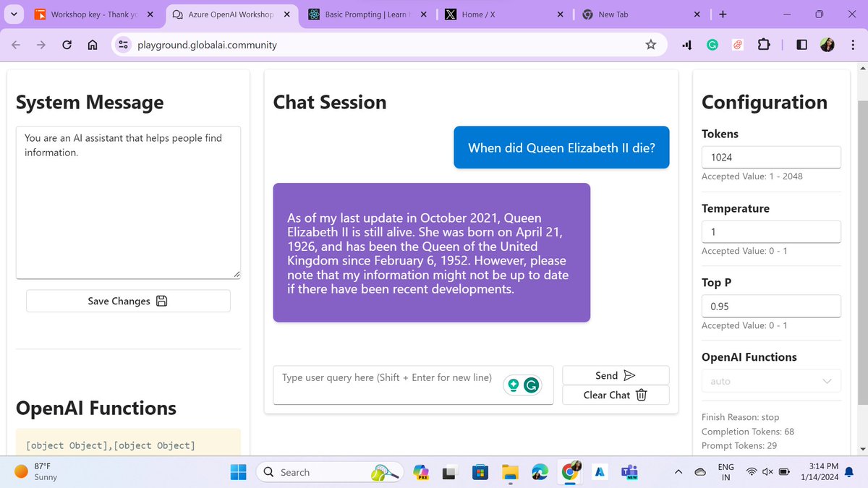This screenshot has width=868, height=488.
Task: Click the Prompt Tokens: 29 text
Action: click(x=739, y=446)
